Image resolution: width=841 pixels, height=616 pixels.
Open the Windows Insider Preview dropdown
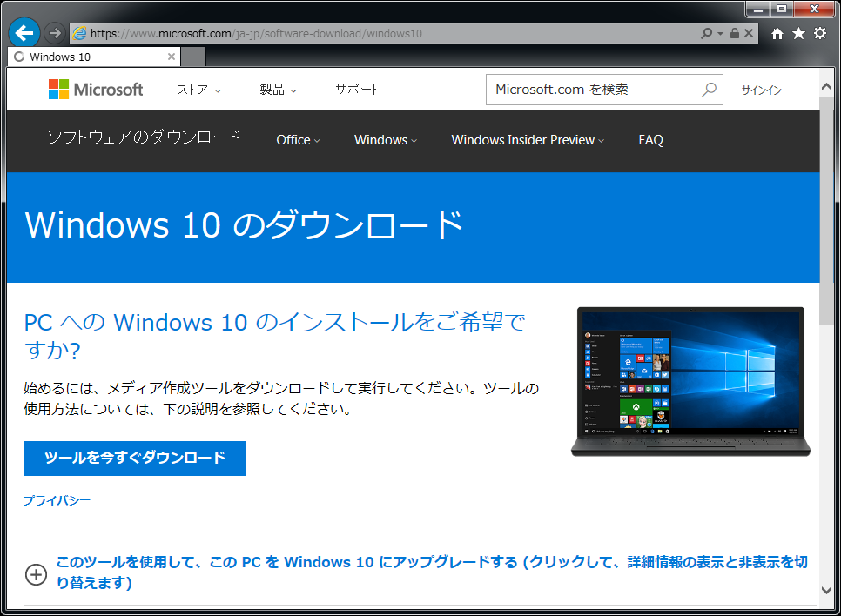point(527,140)
